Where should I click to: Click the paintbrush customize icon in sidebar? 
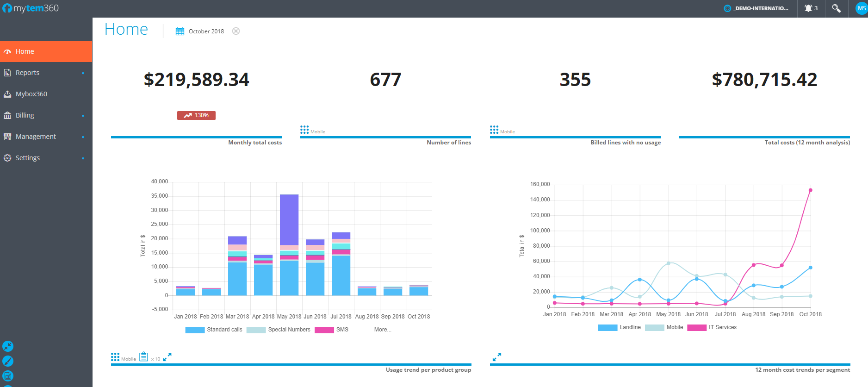(x=8, y=361)
